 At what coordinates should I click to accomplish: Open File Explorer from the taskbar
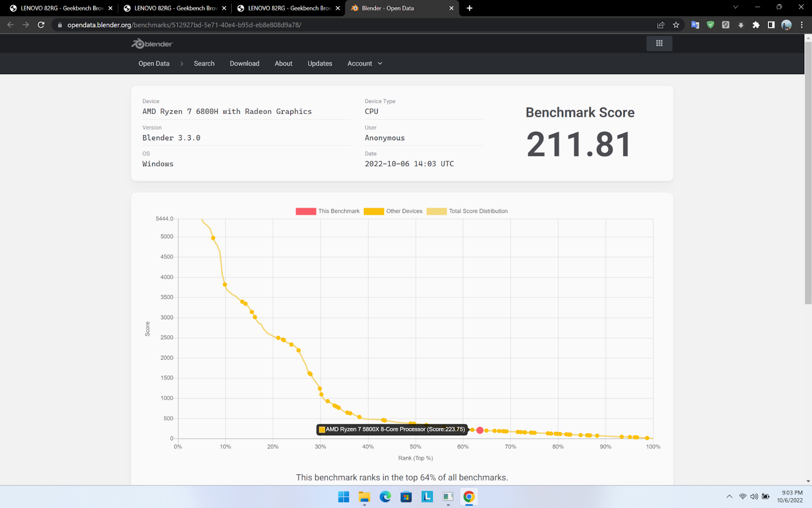point(364,497)
